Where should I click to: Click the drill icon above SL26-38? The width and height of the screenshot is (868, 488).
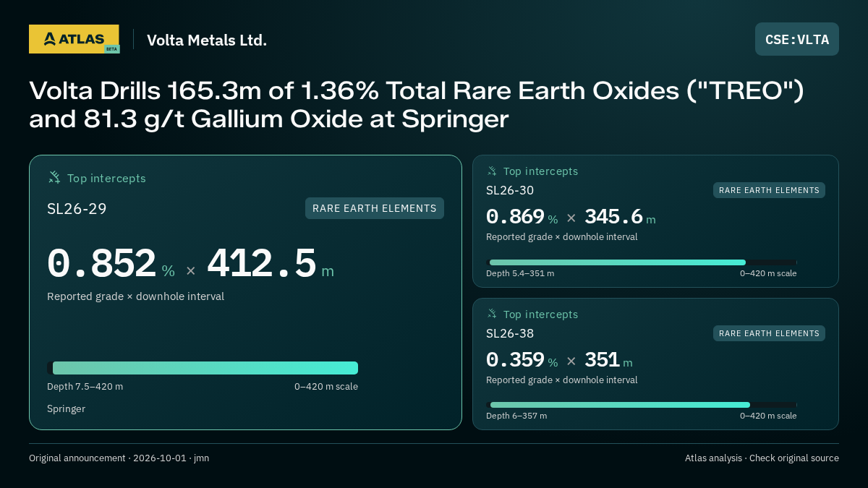click(492, 314)
